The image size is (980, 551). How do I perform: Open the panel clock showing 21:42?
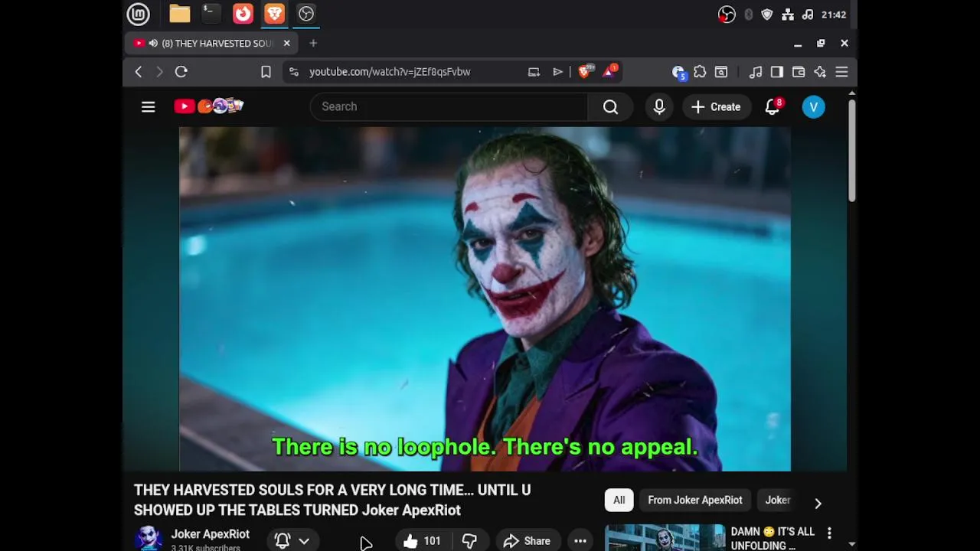(834, 15)
